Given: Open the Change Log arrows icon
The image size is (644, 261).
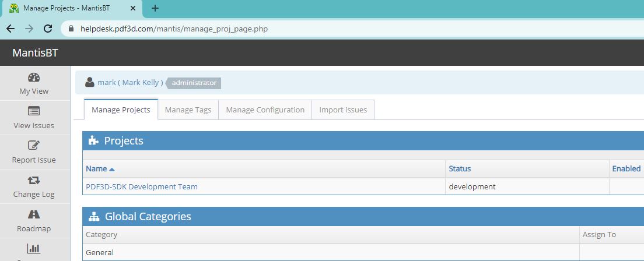Looking at the screenshot, I should (x=34, y=180).
